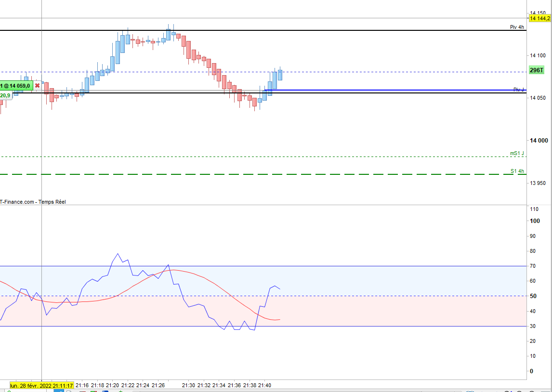The image size is (552, 392).
Task: Click the 14 100 price axis value
Action: (x=538, y=55)
